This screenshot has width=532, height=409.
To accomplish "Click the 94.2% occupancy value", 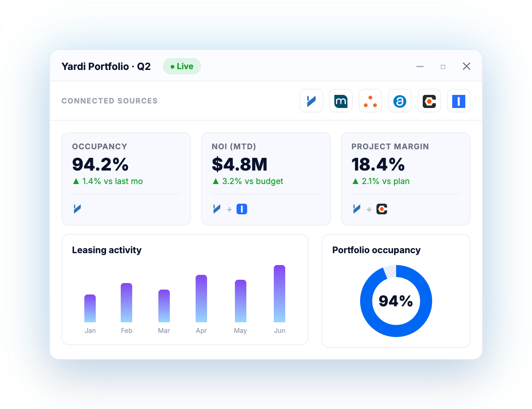I will pos(100,164).
